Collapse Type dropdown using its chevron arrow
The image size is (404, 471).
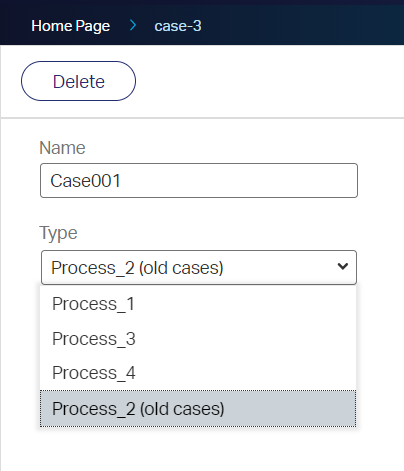[343, 266]
